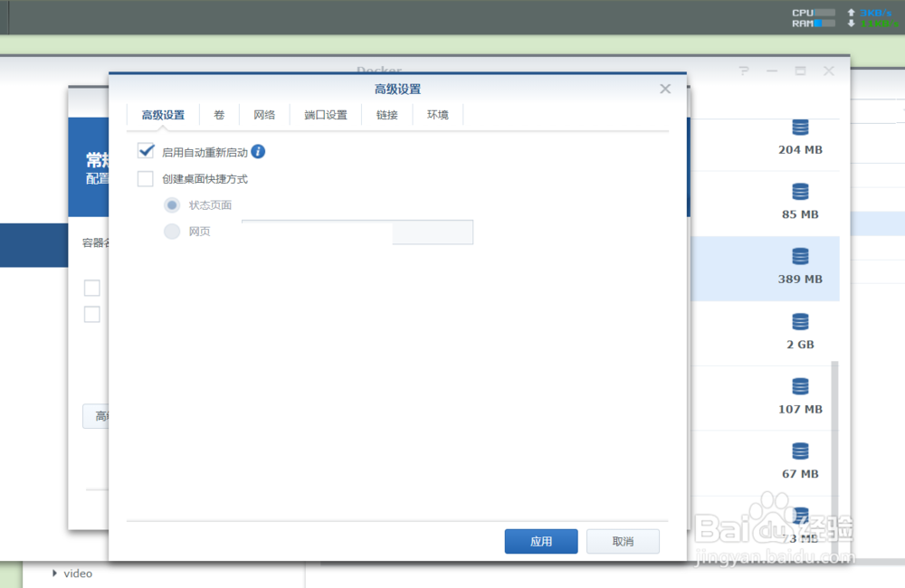Select the 85 MB size text
This screenshot has height=588, width=905.
click(800, 214)
